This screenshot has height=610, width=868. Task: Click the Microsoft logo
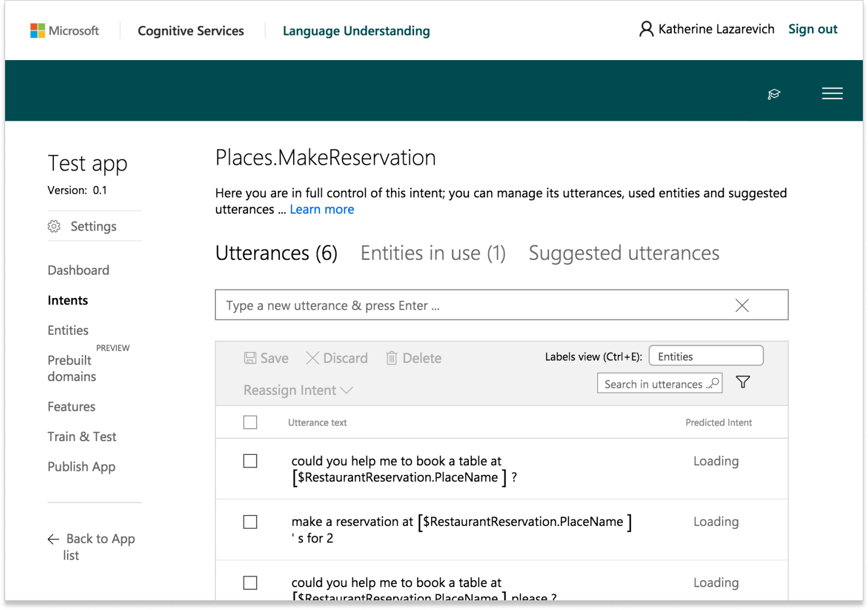coord(64,31)
